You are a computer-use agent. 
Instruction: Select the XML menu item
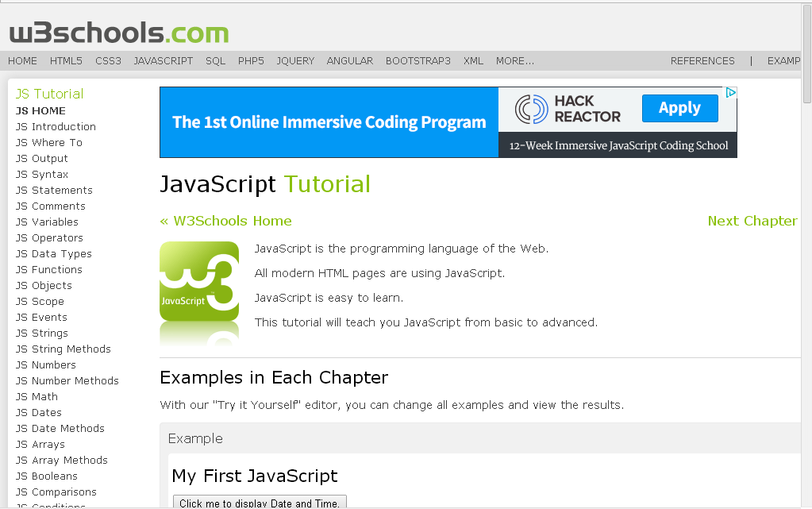[473, 60]
